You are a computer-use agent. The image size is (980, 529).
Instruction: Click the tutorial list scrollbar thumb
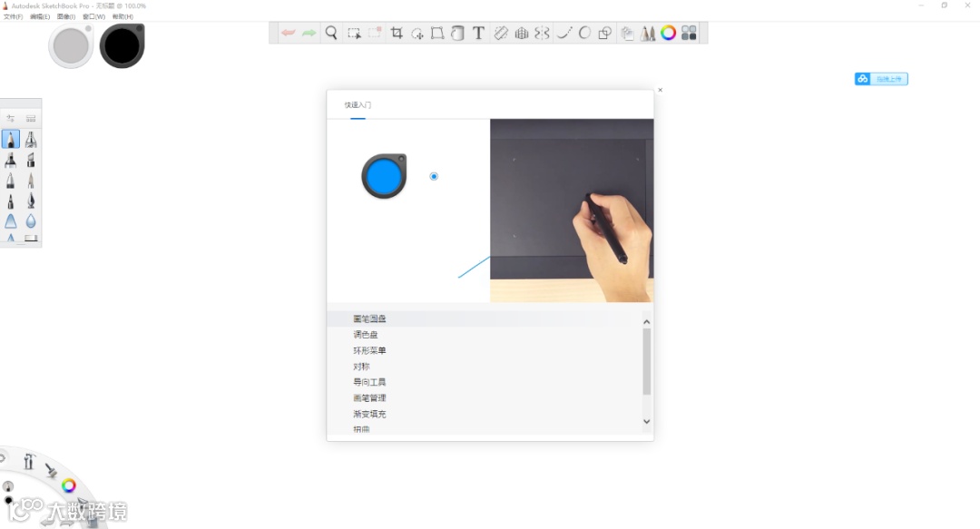tap(647, 361)
